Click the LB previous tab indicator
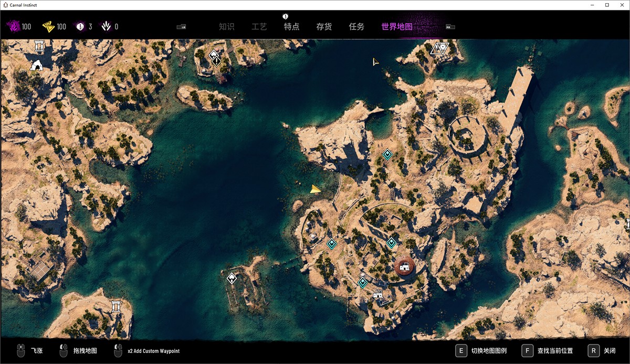Viewport: 630px width, 364px height. [x=181, y=27]
